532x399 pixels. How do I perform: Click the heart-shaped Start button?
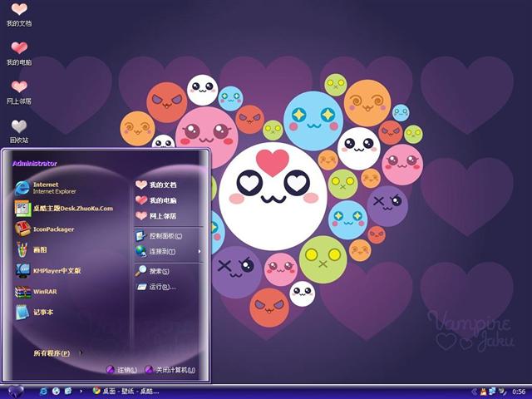tap(15, 392)
